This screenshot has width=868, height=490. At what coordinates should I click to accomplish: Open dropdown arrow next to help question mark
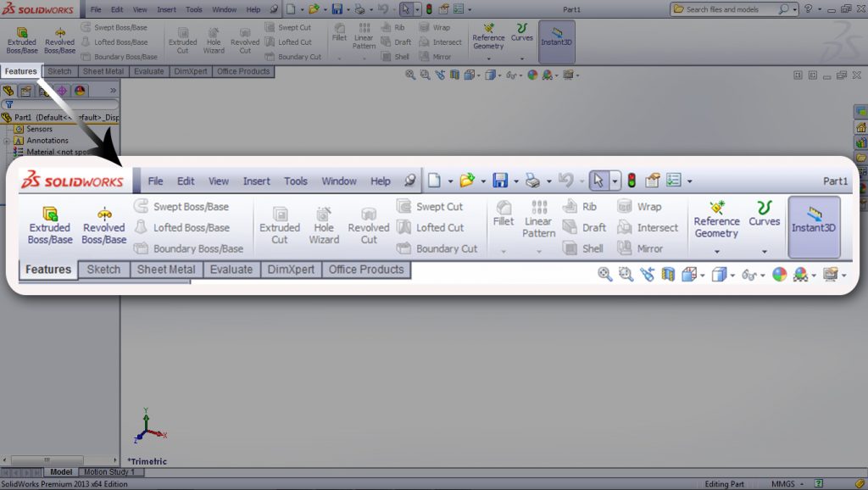820,9
